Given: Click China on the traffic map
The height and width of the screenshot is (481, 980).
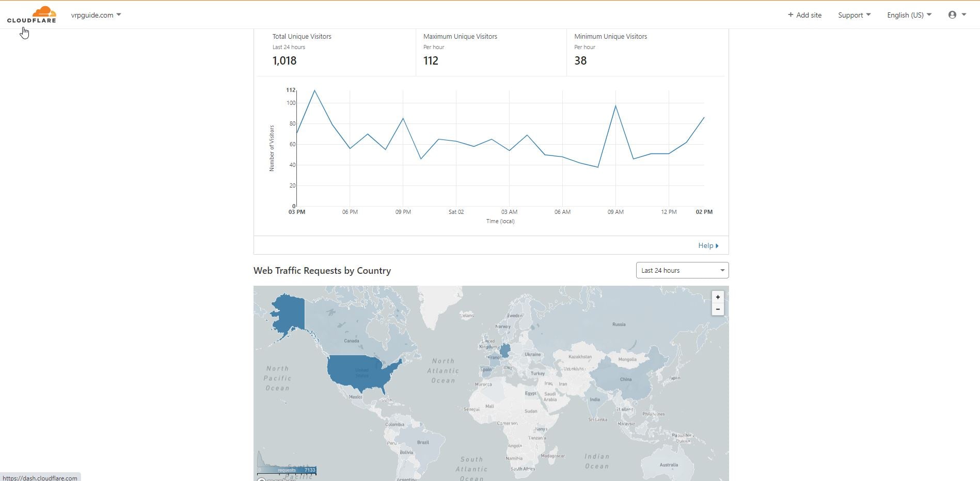Looking at the screenshot, I should [x=625, y=380].
